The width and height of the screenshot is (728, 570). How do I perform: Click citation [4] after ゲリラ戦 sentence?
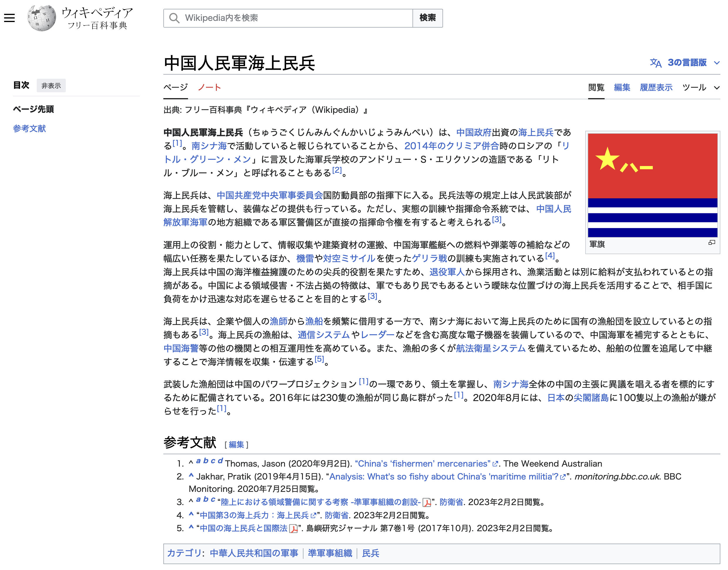click(x=550, y=256)
